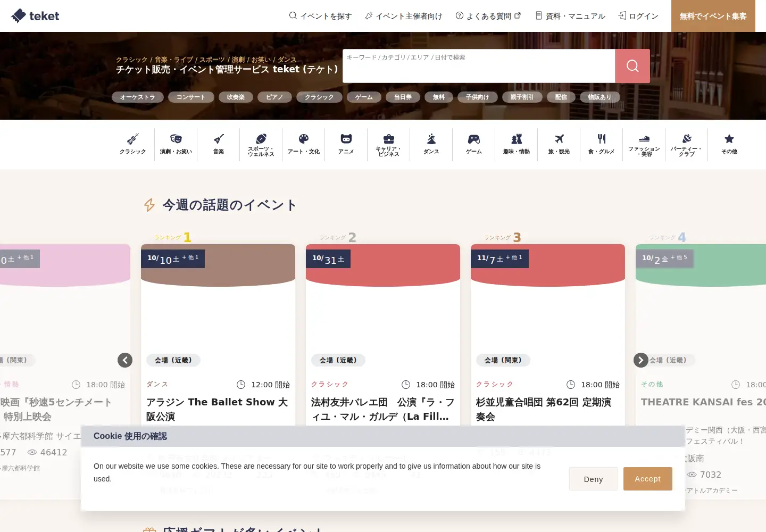
Task: Open アラジン The Ballet Show event title
Action: (218, 409)
